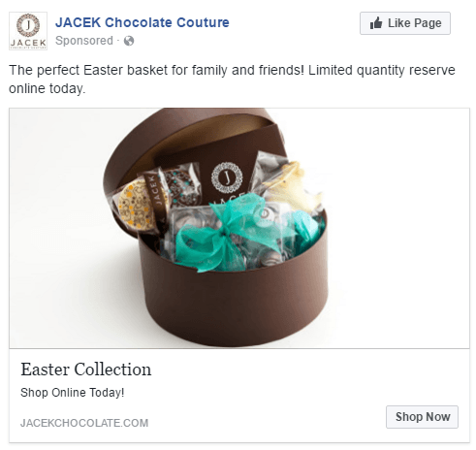Click the Shop Now button
This screenshot has height=450, width=476.
(422, 417)
